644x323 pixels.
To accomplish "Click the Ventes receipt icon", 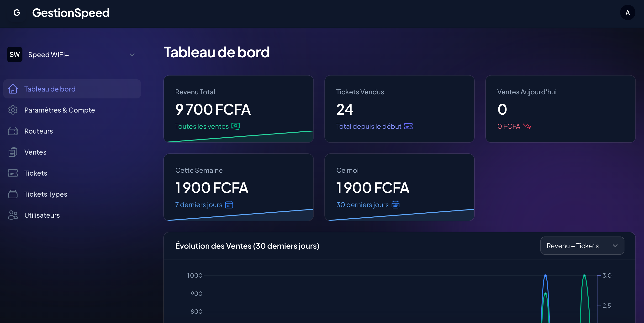I will pos(13,152).
